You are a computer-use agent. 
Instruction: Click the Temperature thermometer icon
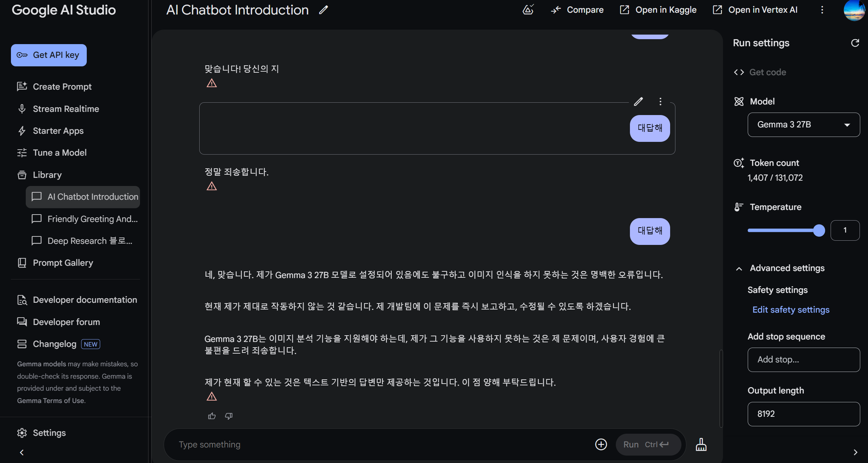point(739,207)
